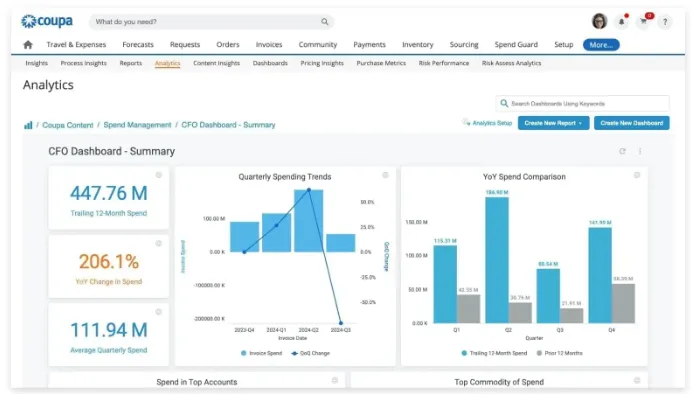Screen dimensions: 697x394
Task: Click the Analytics Setup link
Action: click(x=492, y=123)
